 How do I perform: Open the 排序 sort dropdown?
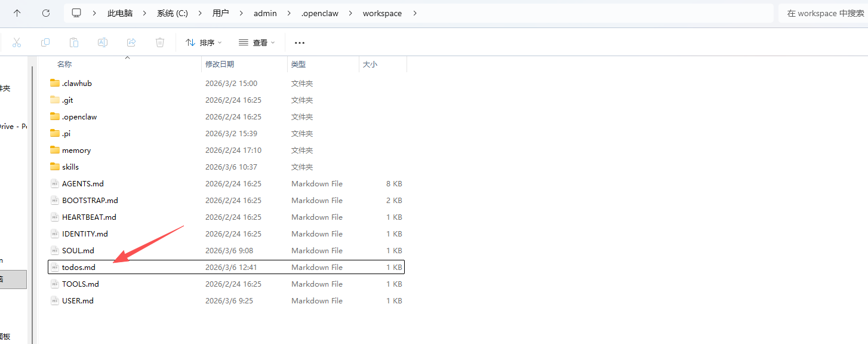(x=204, y=42)
